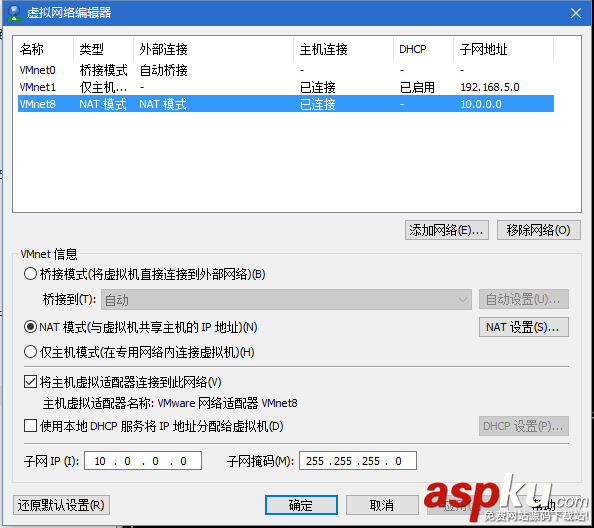Click the Virtual Network Editor title icon
Image resolution: width=594 pixels, height=528 pixels.
14,13
